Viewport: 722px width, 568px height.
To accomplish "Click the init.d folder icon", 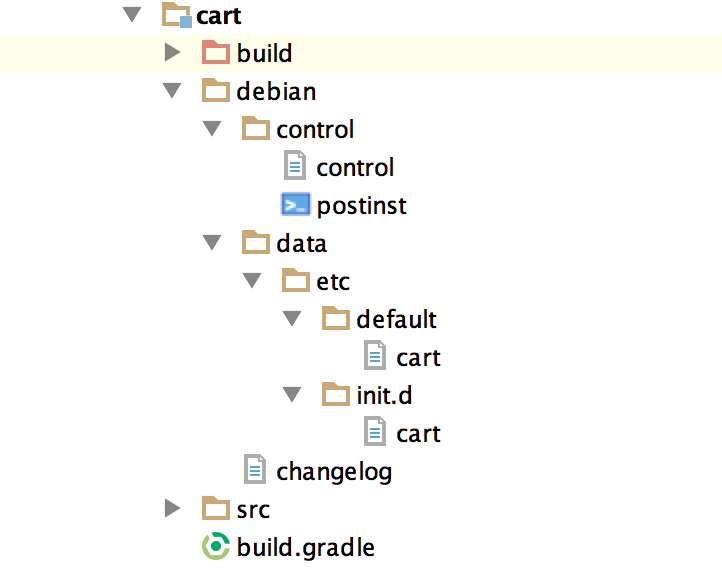I will coord(336,395).
